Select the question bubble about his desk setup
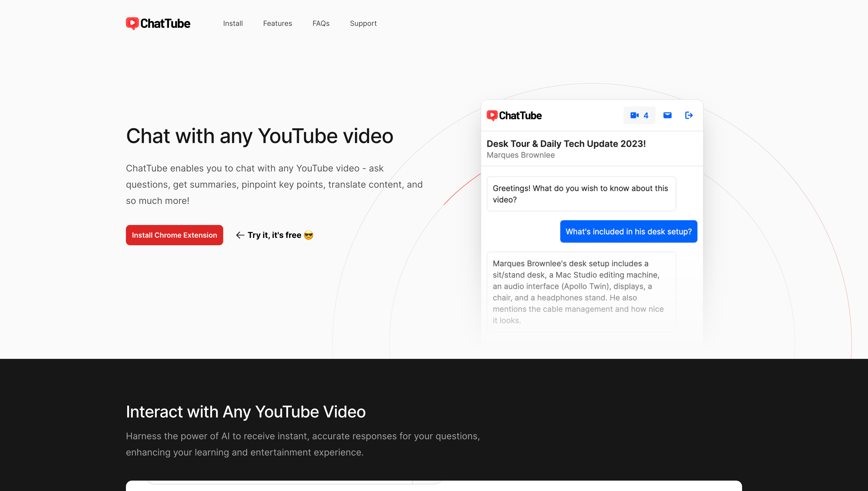 (628, 231)
